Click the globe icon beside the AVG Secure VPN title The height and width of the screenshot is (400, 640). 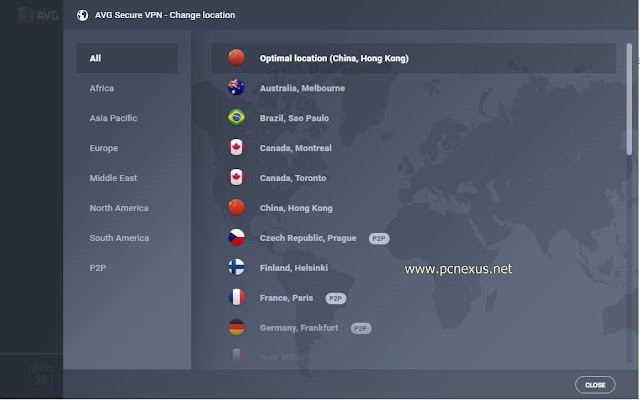tap(82, 15)
